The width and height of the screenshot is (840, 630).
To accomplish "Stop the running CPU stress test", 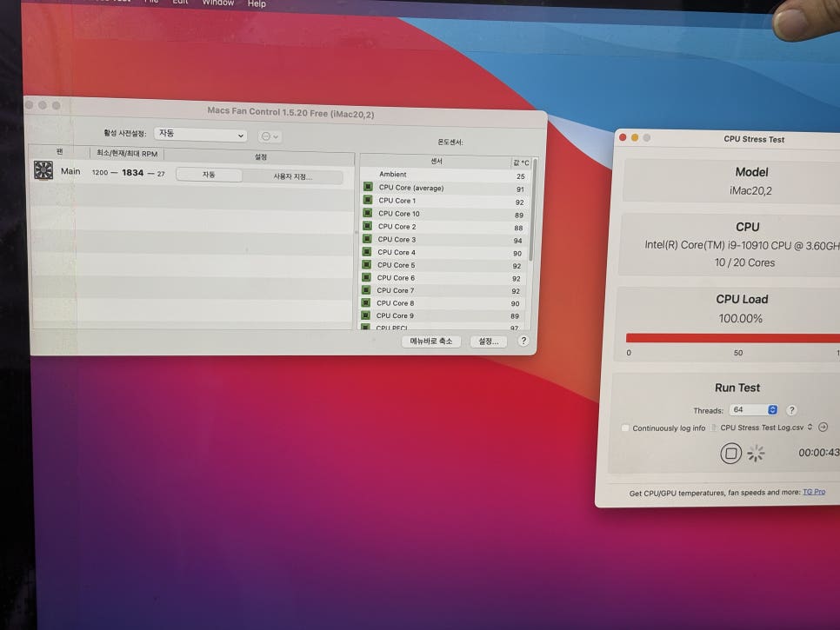I will (730, 454).
